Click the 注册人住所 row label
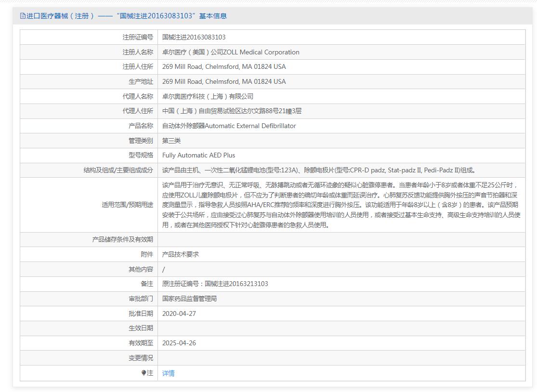The height and width of the screenshot is (392, 537). [x=138, y=66]
